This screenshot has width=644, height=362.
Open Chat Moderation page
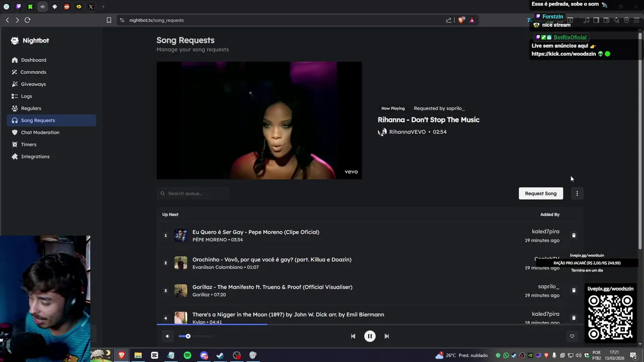pos(51,132)
